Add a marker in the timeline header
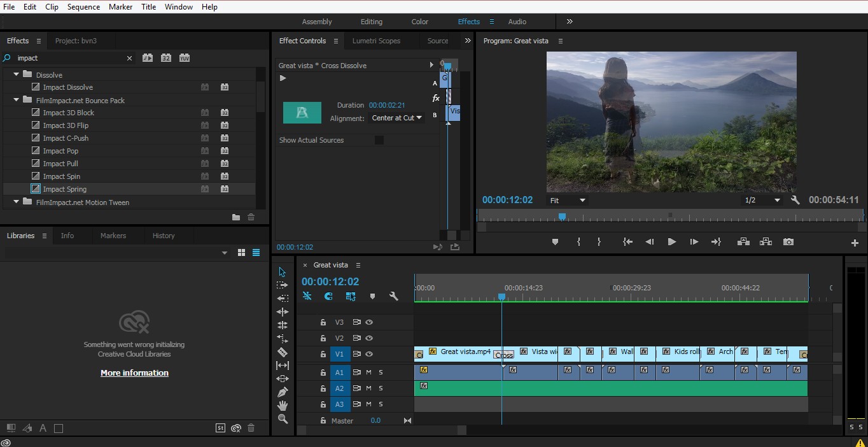Screen dimensions: 868x447 click(x=372, y=296)
